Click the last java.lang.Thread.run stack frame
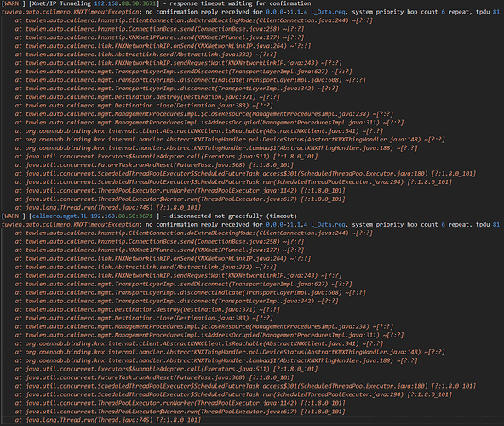504x426 pixels. pos(107,420)
